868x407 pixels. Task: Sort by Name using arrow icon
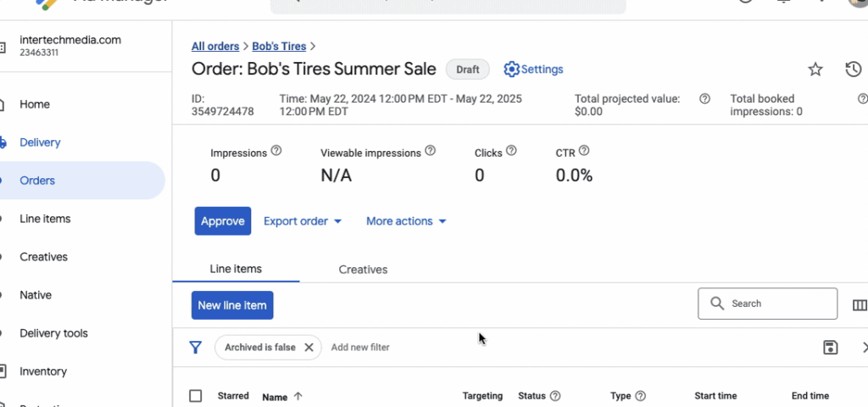298,397
